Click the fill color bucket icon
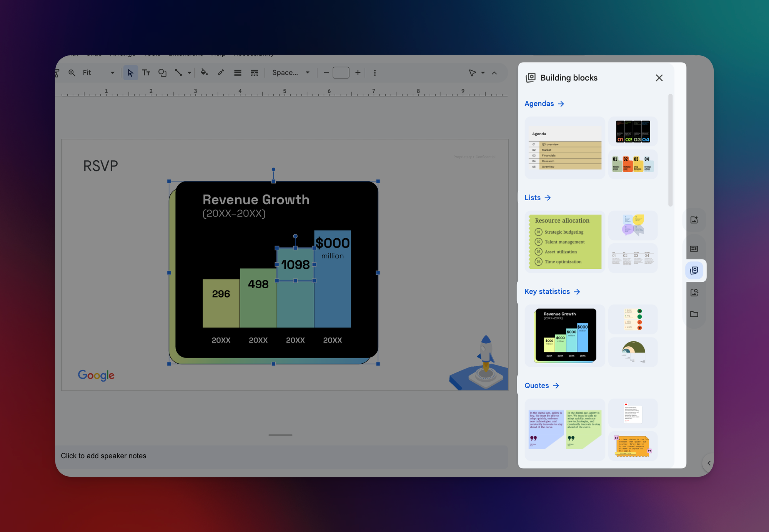The image size is (769, 532). tap(204, 73)
